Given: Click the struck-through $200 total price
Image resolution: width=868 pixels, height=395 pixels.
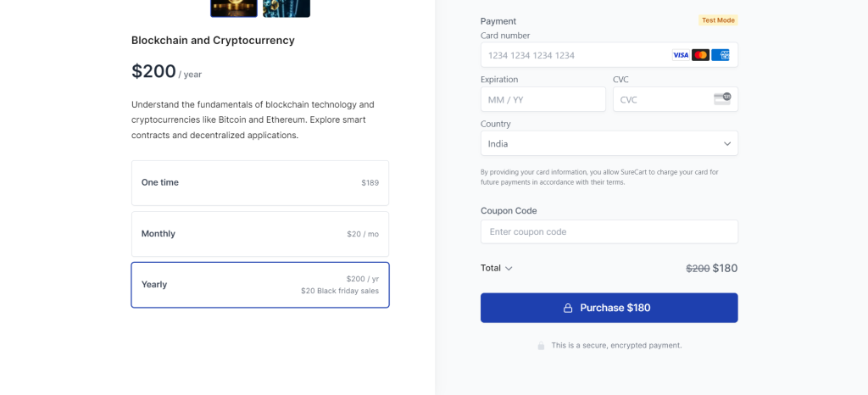Looking at the screenshot, I should (x=698, y=269).
